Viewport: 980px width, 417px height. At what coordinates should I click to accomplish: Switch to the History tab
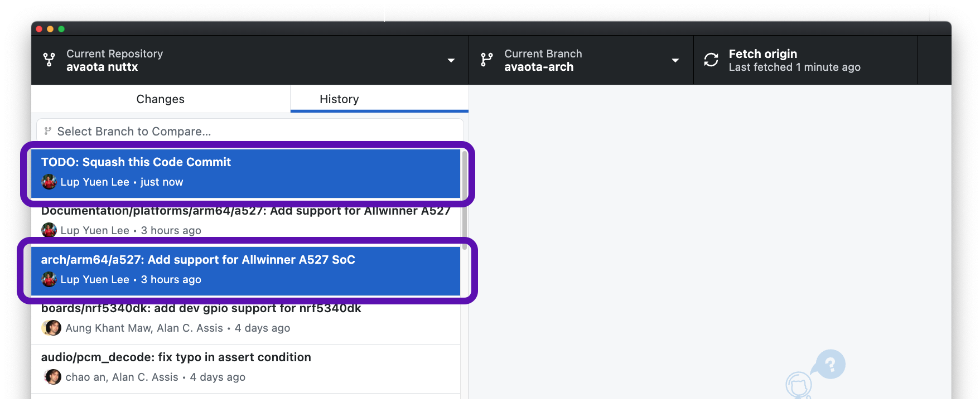pos(339,99)
